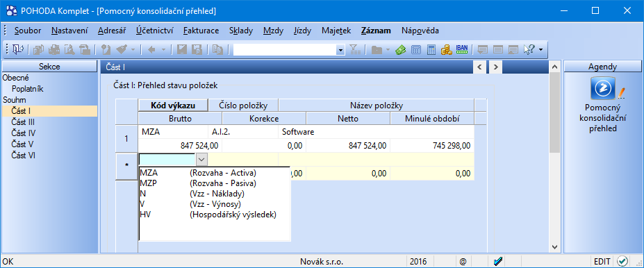The image size is (644, 268).
Task: Click the vertical scrollbar down arrow
Action: pyautogui.click(x=554, y=247)
